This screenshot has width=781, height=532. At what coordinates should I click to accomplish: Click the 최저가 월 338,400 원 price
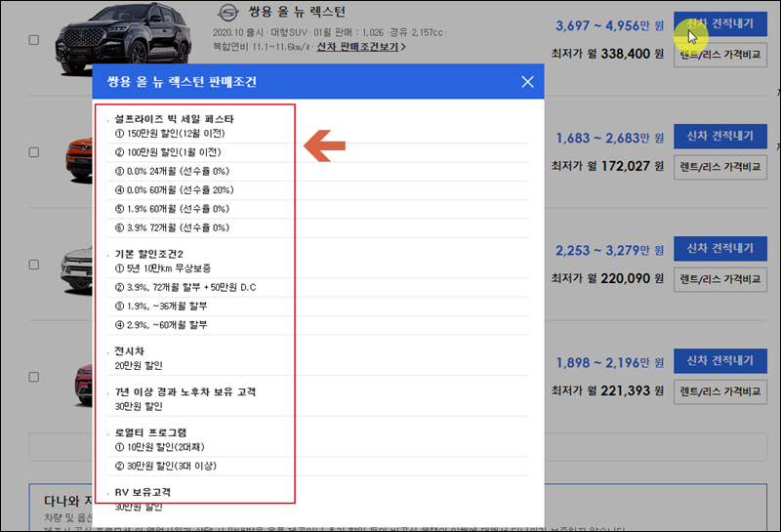pyautogui.click(x=607, y=54)
